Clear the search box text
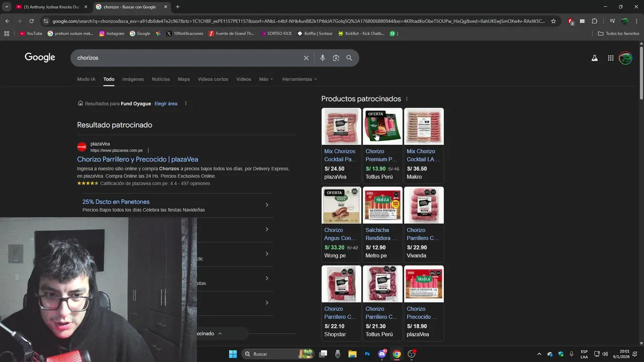Screen dimensions: 644x362 point(306,58)
